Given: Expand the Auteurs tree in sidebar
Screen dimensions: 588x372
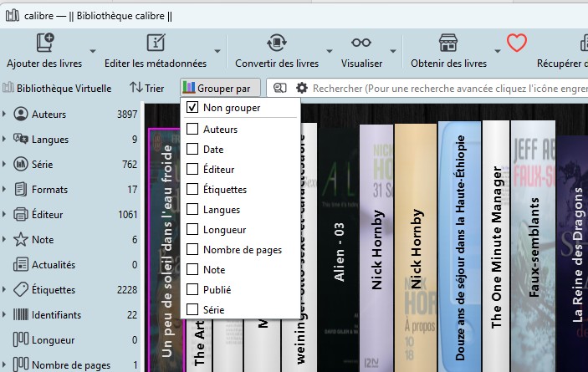Looking at the screenshot, I should 5,115.
